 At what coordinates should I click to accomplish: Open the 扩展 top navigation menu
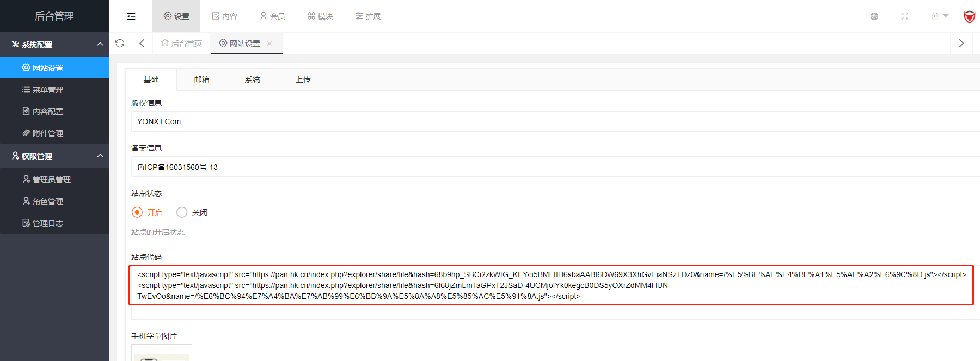tap(368, 16)
